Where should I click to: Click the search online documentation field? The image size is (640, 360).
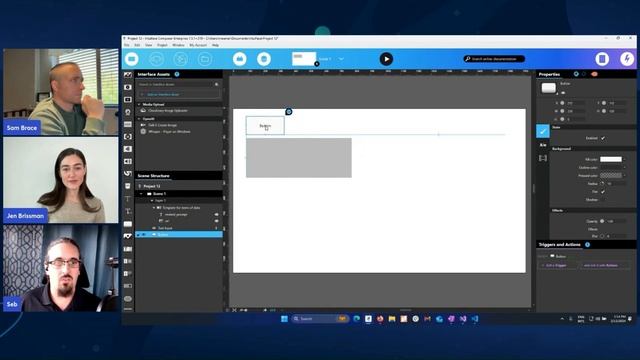494,59
